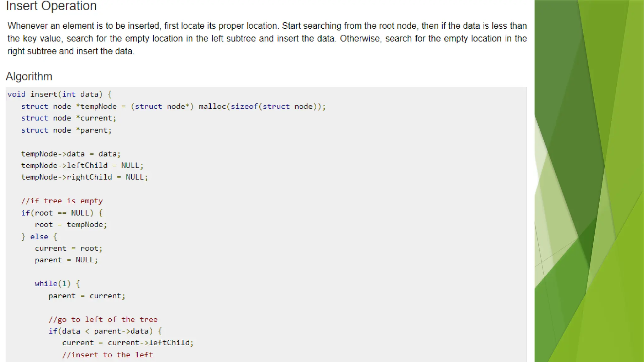Click the green geometric panel on the right
Image resolution: width=644 pixels, height=362 pixels.
589,181
